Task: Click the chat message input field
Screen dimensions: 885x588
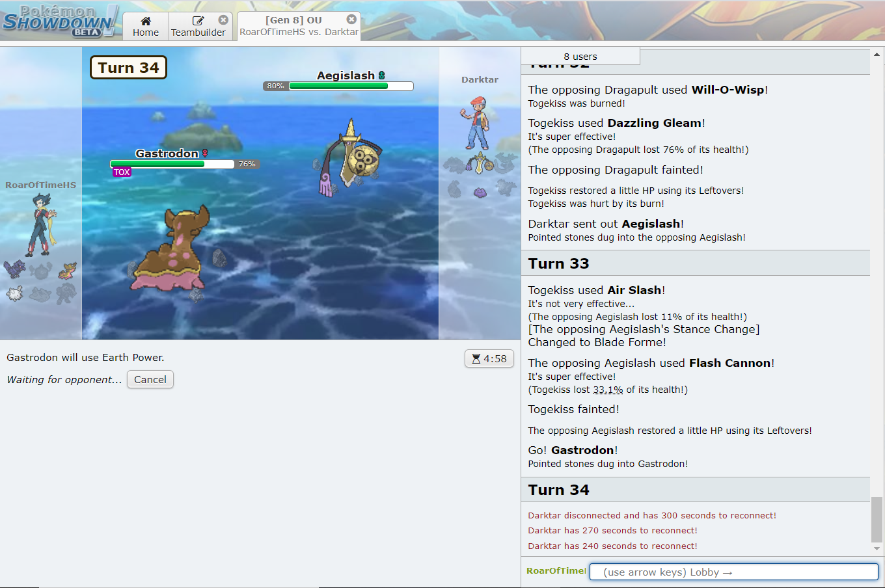Action: pyautogui.click(x=733, y=572)
